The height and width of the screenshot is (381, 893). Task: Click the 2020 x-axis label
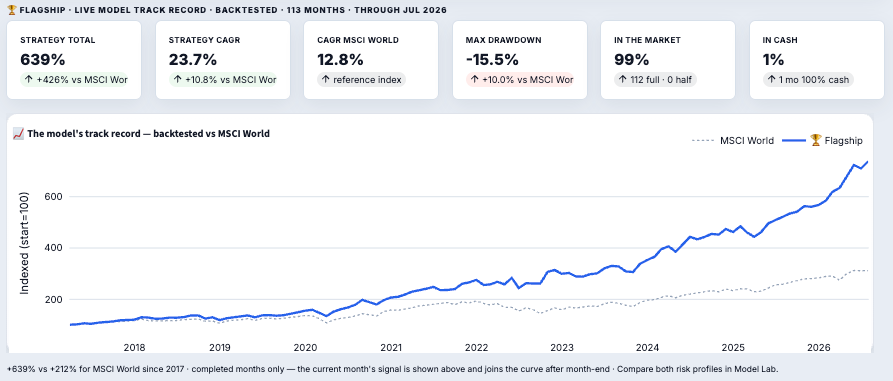pyautogui.click(x=305, y=347)
